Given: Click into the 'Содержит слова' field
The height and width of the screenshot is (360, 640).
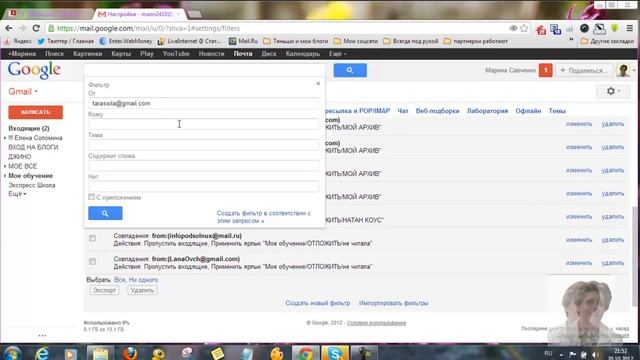Looking at the screenshot, I should click(203, 166).
